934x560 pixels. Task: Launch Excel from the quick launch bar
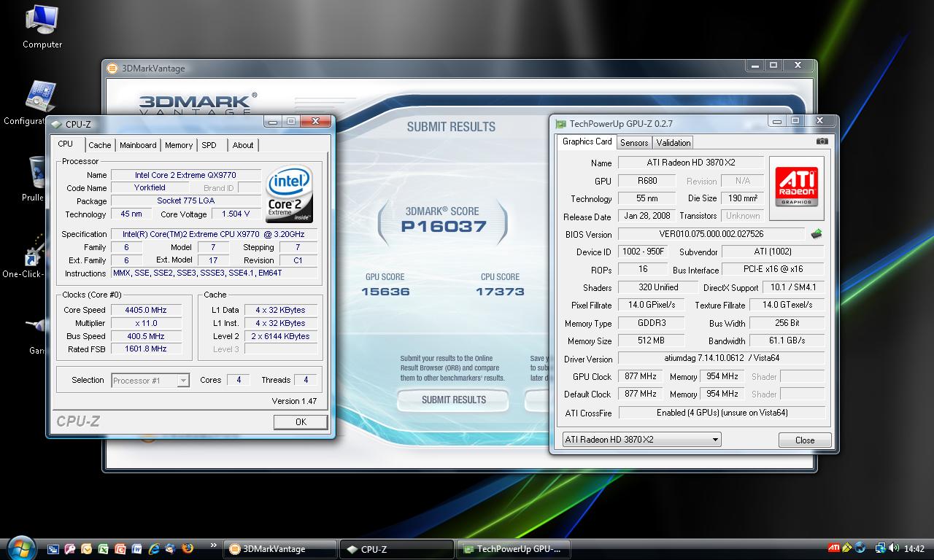103,549
